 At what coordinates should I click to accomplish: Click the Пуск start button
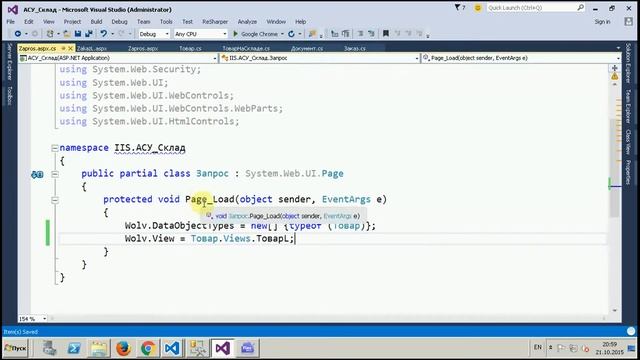(15, 348)
